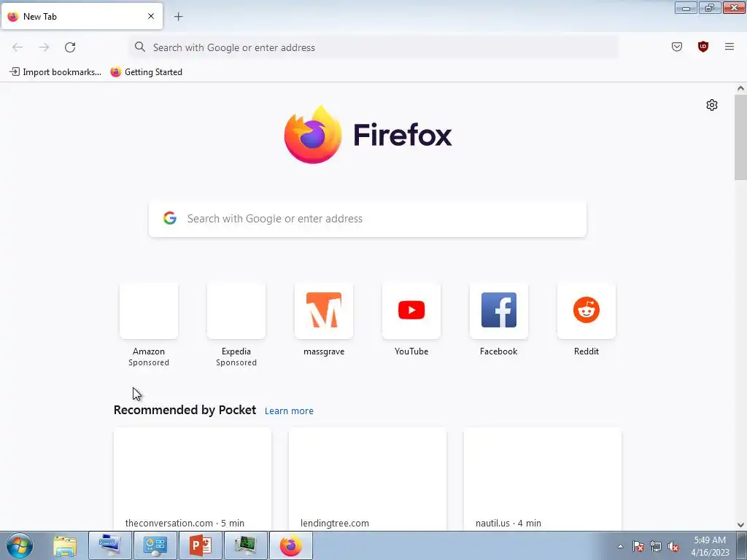Viewport: 747px width, 560px height.
Task: Open the lendingtree.com Pocket story card
Action: coord(368,478)
